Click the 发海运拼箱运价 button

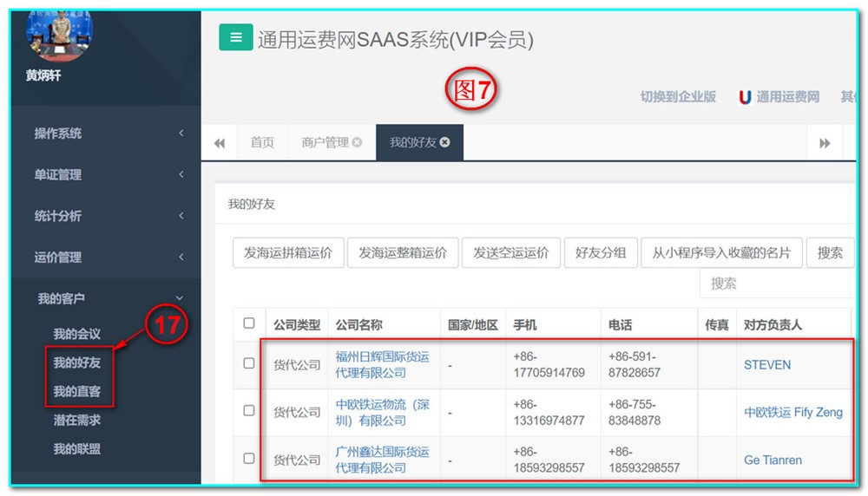click(x=288, y=252)
